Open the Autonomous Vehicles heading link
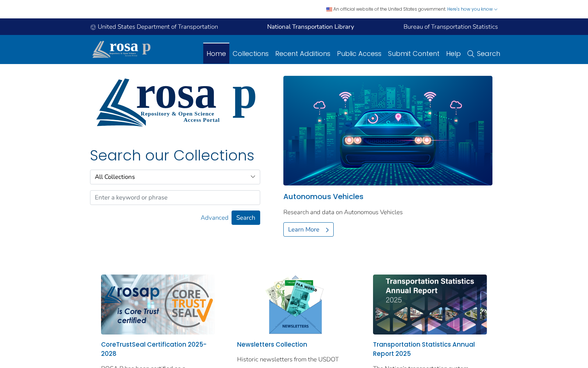The image size is (588, 368). [x=323, y=197]
